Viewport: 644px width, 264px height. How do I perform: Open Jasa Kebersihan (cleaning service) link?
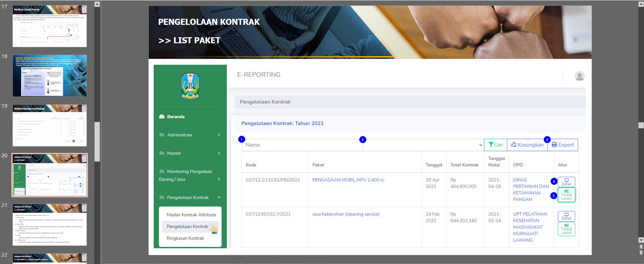pyautogui.click(x=346, y=214)
